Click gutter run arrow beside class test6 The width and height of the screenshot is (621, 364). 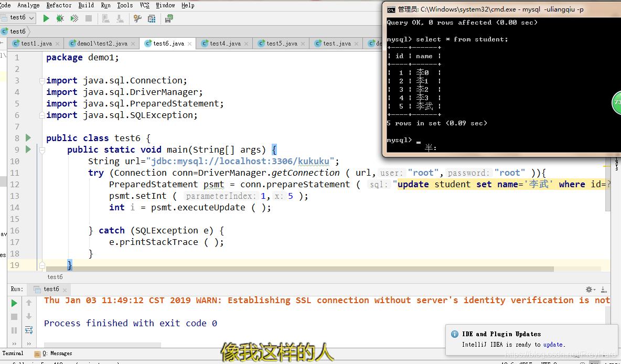click(x=28, y=138)
